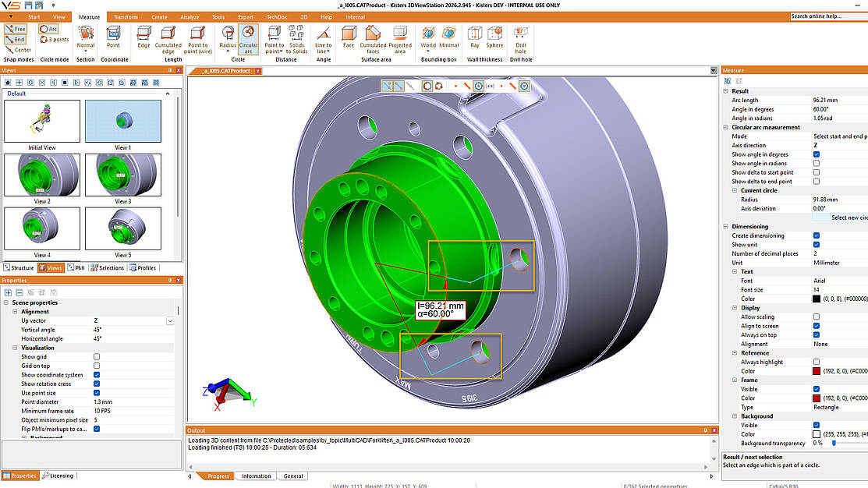
Task: Open the Profiles panel tab
Action: pyautogui.click(x=143, y=268)
